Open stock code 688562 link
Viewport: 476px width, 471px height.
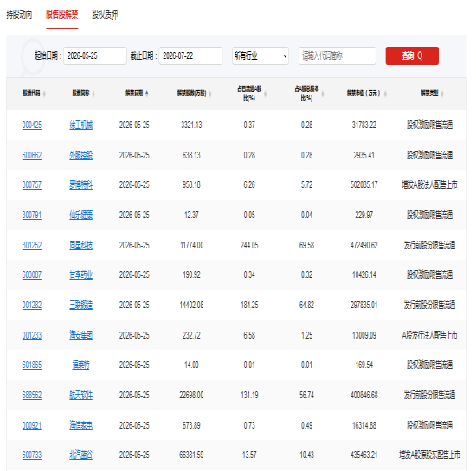pyautogui.click(x=32, y=396)
